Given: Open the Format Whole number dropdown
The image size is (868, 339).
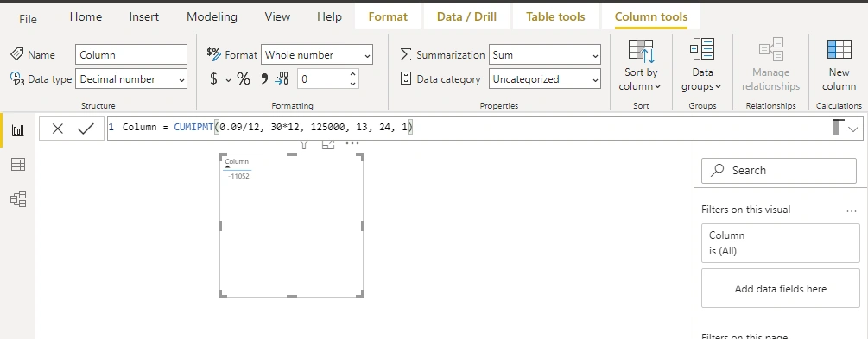Looking at the screenshot, I should (317, 54).
